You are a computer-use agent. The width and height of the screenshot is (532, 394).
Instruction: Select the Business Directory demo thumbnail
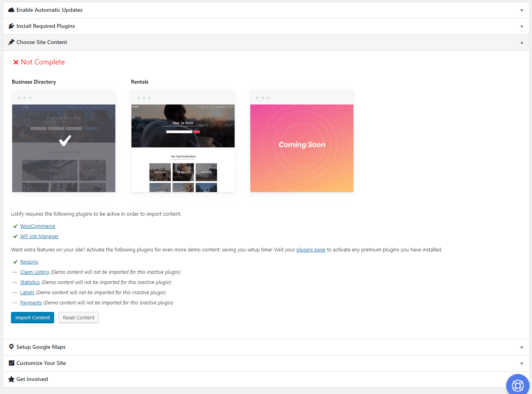[x=64, y=141]
